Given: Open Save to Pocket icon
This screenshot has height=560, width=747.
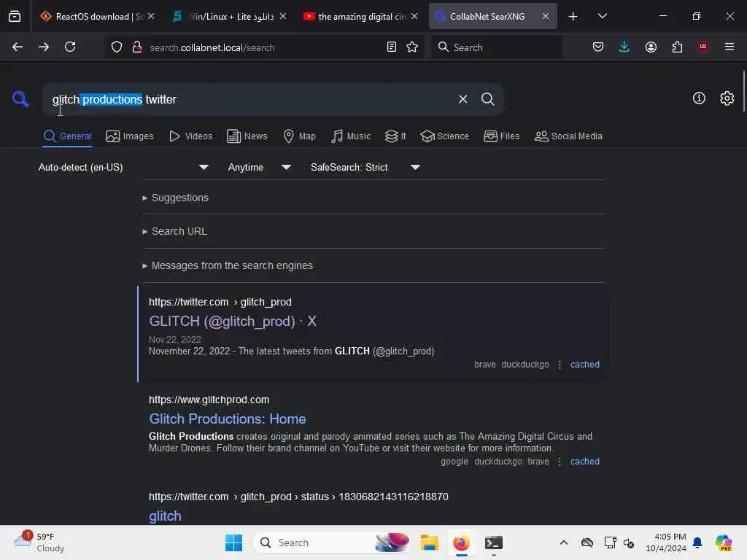Looking at the screenshot, I should pos(598,47).
